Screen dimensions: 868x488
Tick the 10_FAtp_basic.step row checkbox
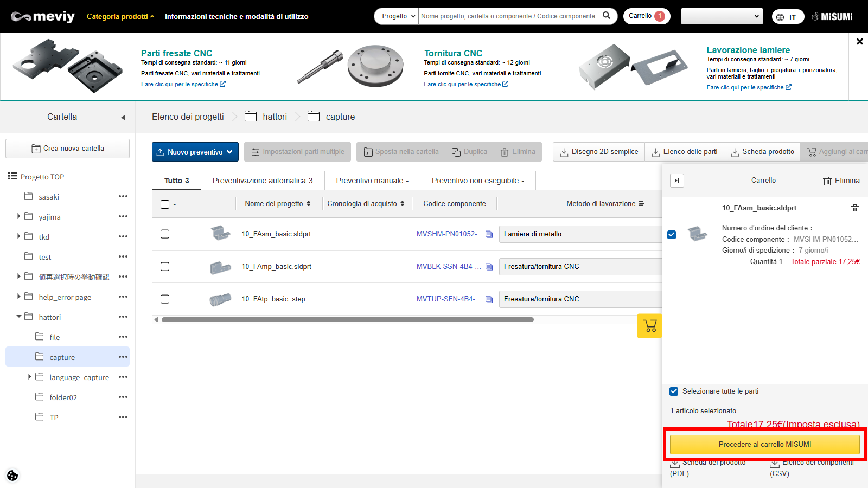(165, 299)
